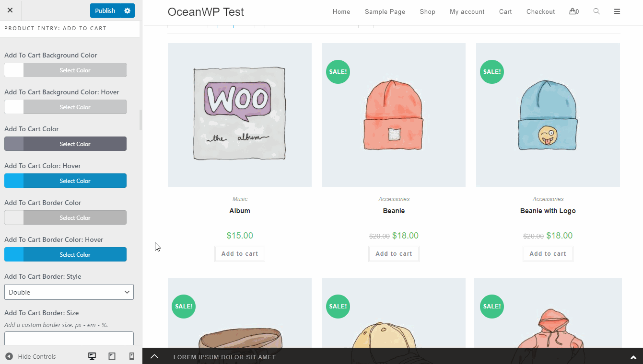Open the Checkout menu item

541,12
